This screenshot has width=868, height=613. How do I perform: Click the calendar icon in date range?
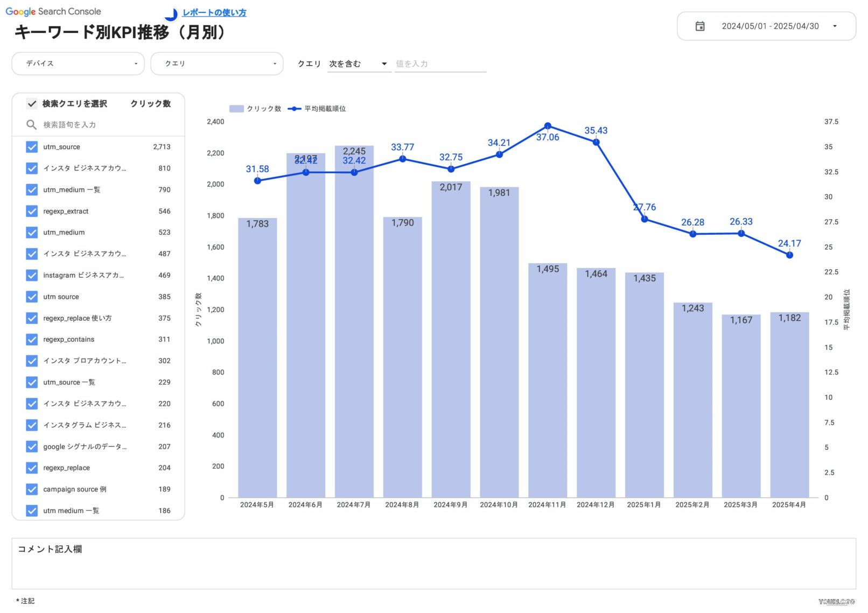[699, 26]
